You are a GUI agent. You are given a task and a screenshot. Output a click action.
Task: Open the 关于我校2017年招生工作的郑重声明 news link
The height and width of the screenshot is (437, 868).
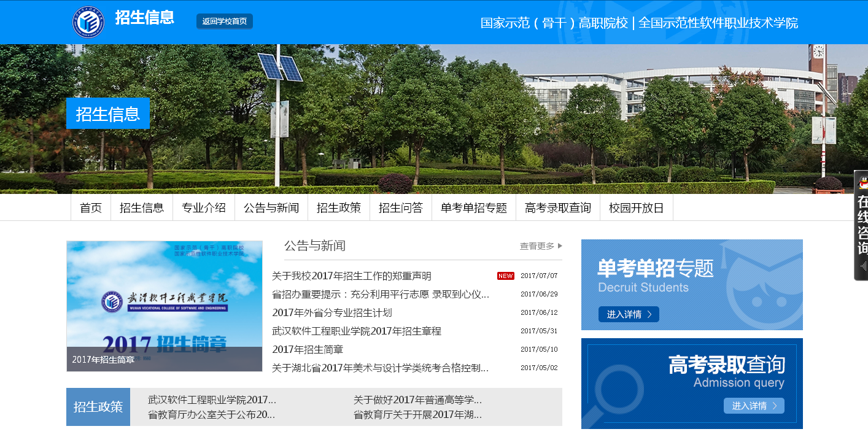[x=352, y=276]
